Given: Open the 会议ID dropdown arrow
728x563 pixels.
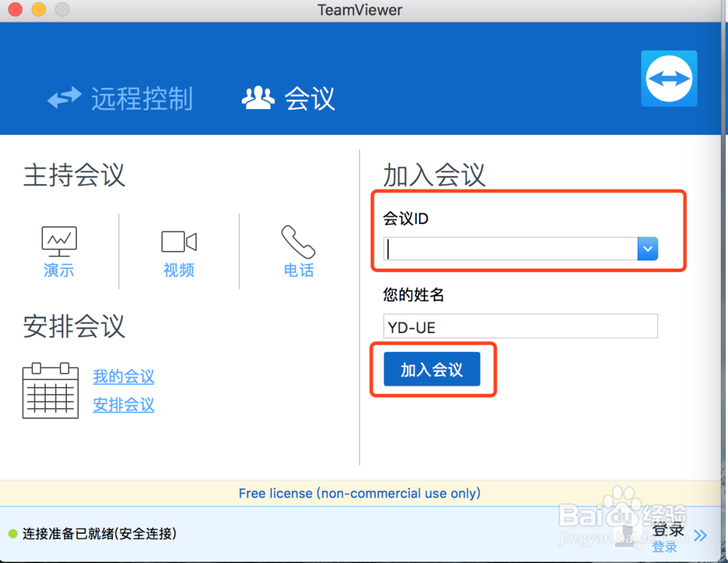Looking at the screenshot, I should [x=647, y=248].
